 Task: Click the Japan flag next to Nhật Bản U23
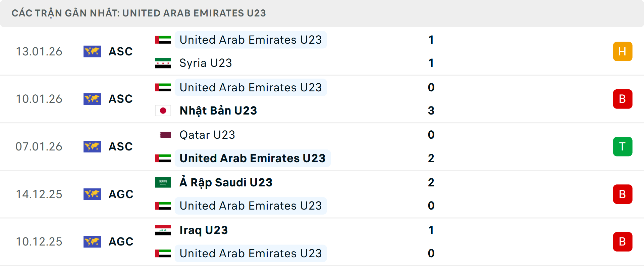tap(163, 110)
